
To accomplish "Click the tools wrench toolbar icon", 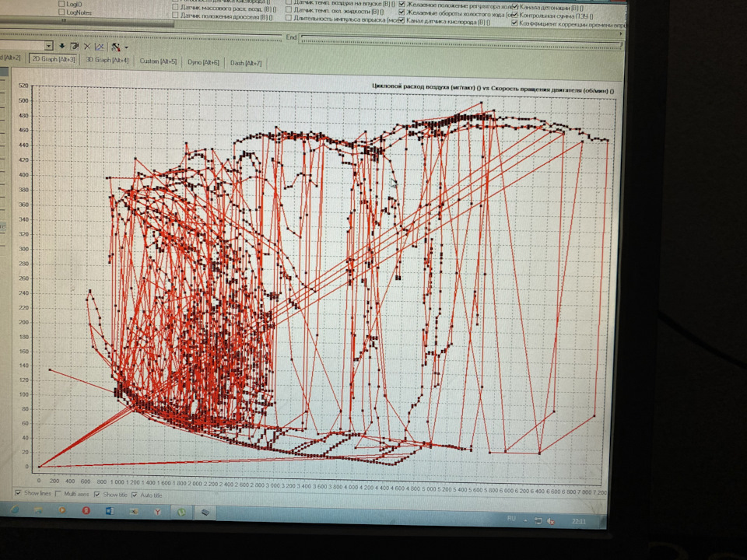I will [x=115, y=47].
